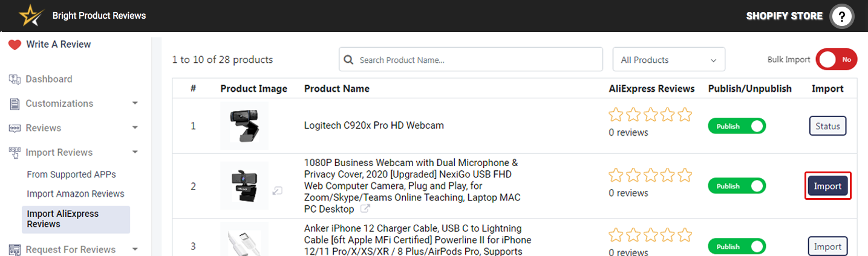Click the star rating of Logitech C920x Webcam
Screen dimensions: 868x256
(x=650, y=115)
